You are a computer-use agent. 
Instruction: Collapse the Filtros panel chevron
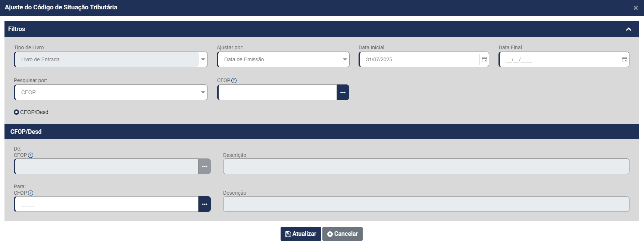628,29
